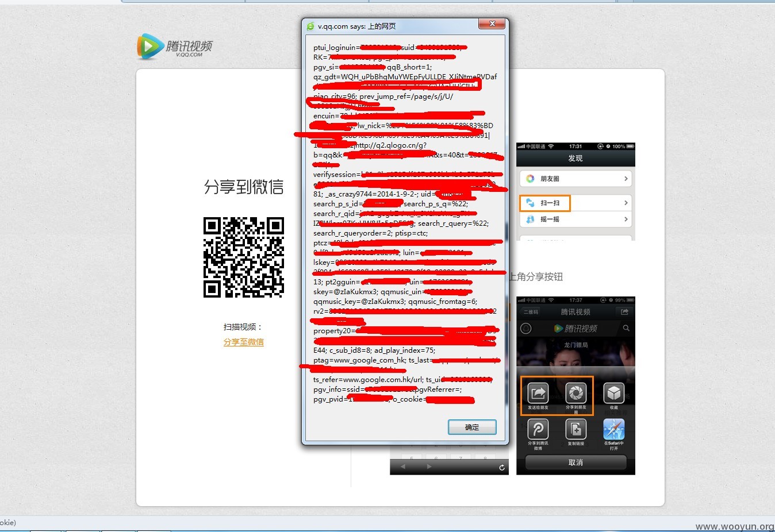Click the 龙门镖局 video title text

pyautogui.click(x=576, y=345)
